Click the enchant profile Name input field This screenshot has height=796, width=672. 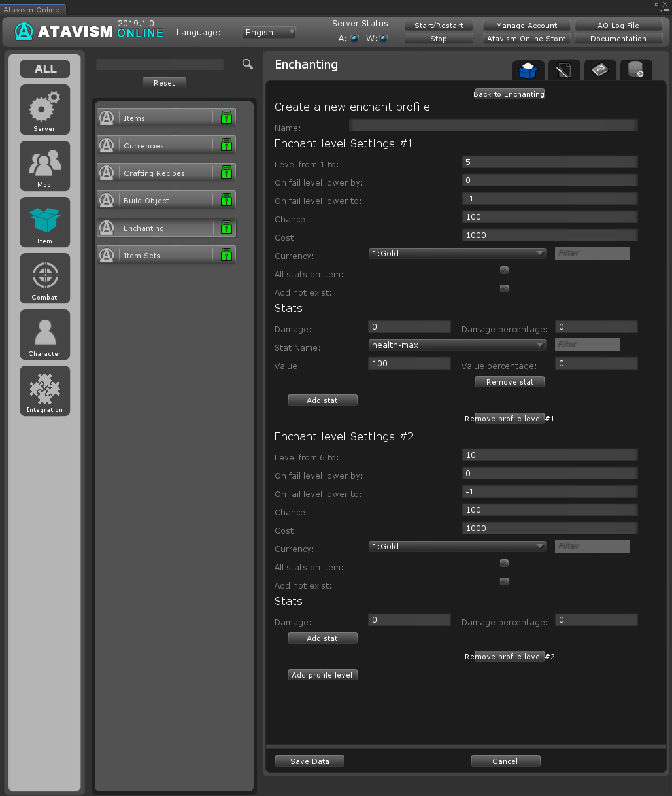(493, 126)
